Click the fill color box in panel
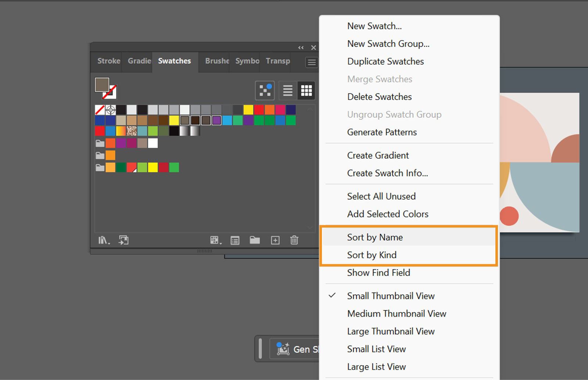 coord(102,85)
